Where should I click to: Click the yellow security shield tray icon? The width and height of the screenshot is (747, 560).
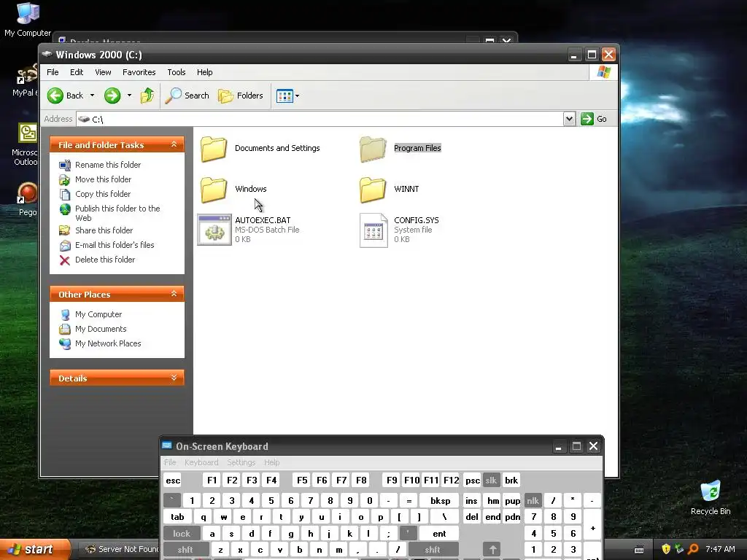666,549
